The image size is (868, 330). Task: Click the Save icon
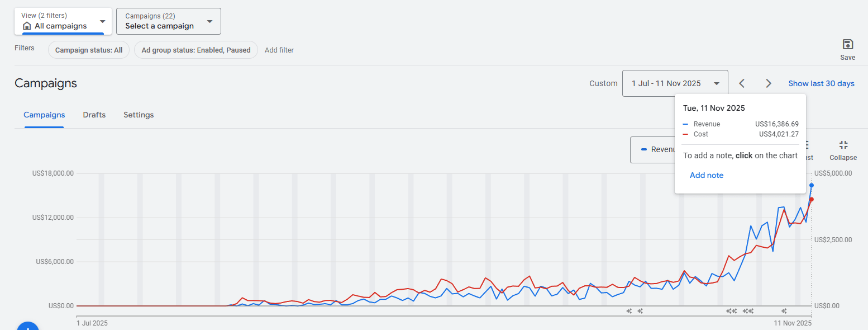[x=847, y=45]
